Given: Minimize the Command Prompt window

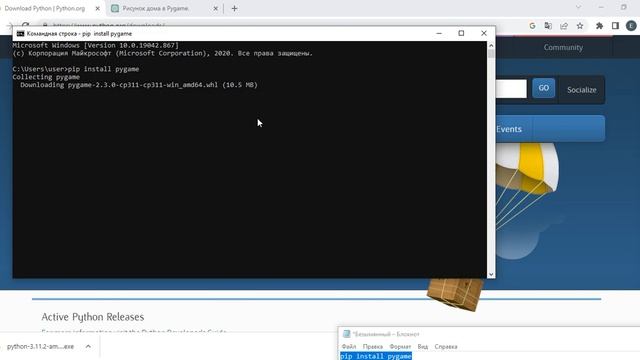Looking at the screenshot, I should (439, 33).
